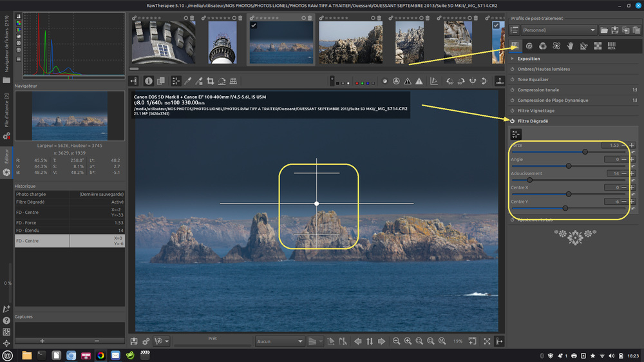
Task: Toggle clipped highlights indicator
Action: (x=419, y=81)
